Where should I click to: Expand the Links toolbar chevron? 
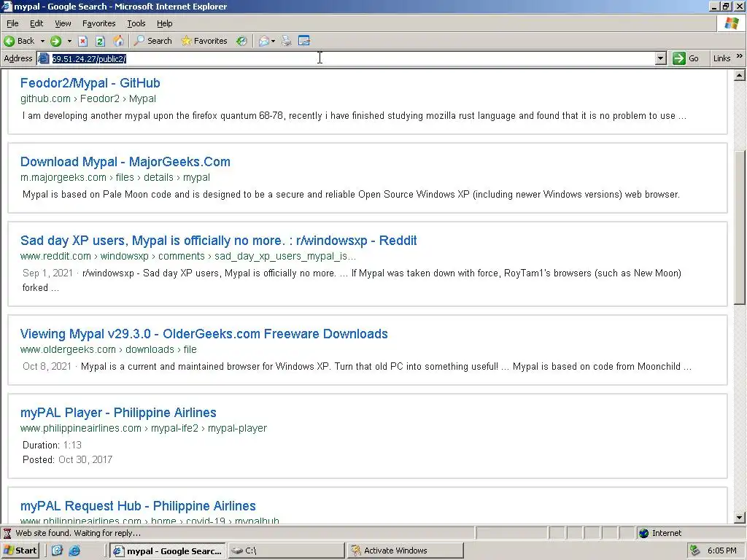pyautogui.click(x=739, y=56)
